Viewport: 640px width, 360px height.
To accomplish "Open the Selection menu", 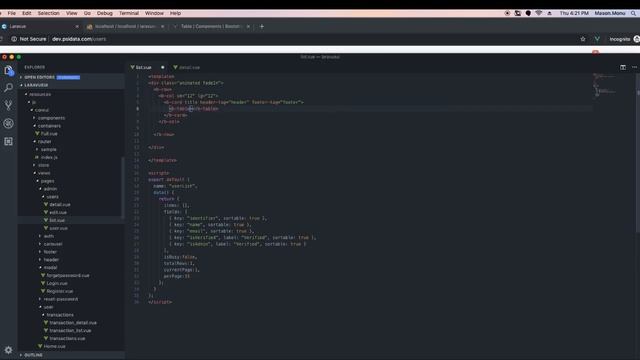I will pyautogui.click(x=49, y=13).
